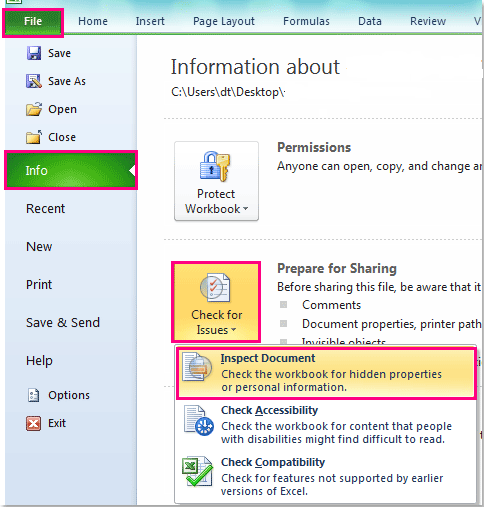The width and height of the screenshot is (484, 507).
Task: Switch to the Page Layout tab
Action: point(224,21)
